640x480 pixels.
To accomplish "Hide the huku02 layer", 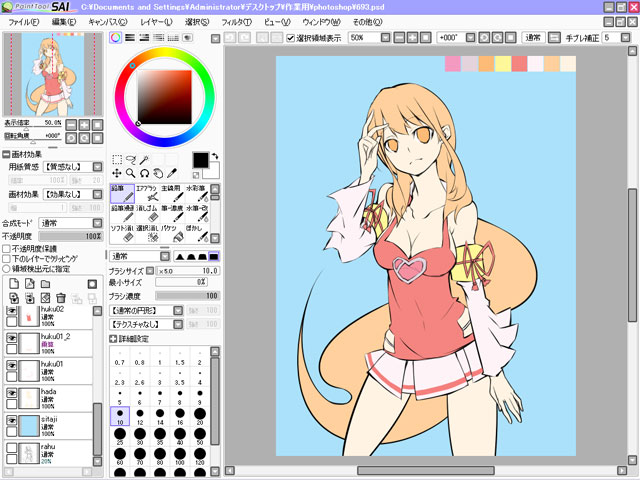I will (11, 311).
